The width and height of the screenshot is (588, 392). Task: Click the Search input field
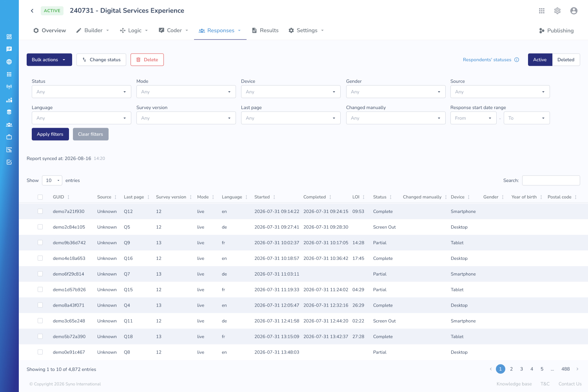[x=551, y=180]
